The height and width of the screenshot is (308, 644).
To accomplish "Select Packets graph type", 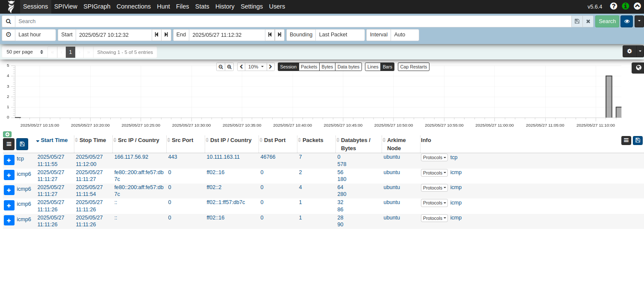I will tap(309, 67).
